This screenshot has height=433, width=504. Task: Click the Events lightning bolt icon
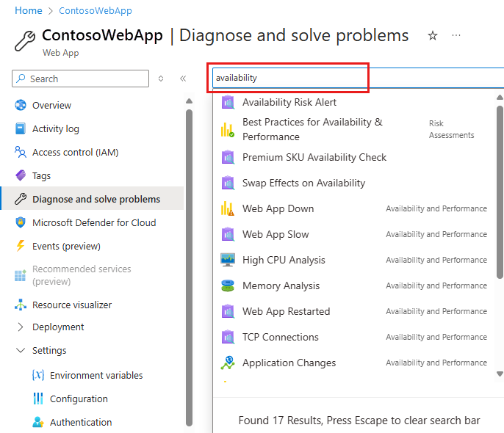21,246
